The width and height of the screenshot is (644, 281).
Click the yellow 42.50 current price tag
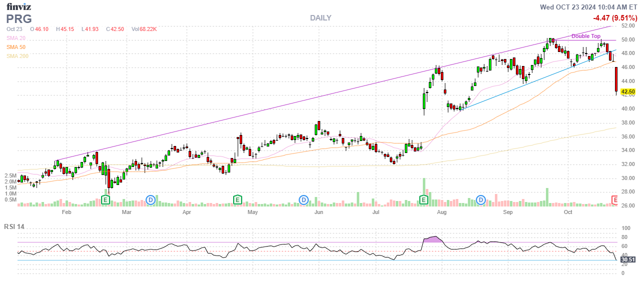tap(627, 92)
